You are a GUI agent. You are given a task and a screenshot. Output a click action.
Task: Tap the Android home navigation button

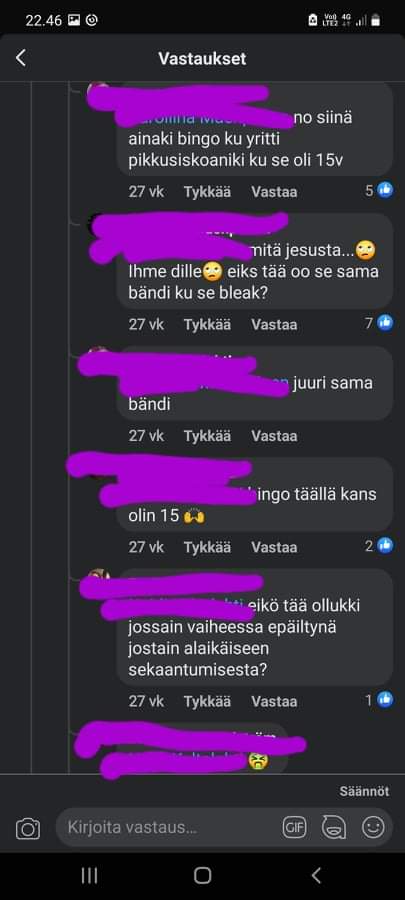(x=202, y=875)
